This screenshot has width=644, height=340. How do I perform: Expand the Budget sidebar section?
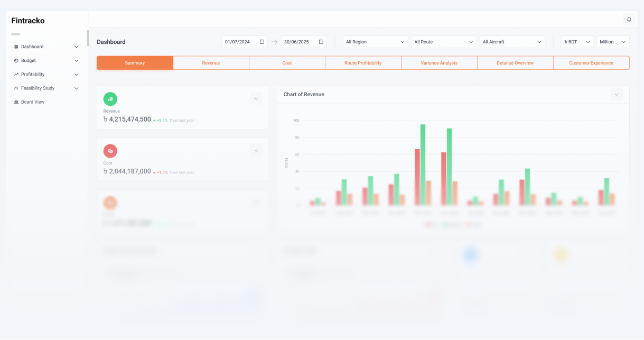click(76, 61)
